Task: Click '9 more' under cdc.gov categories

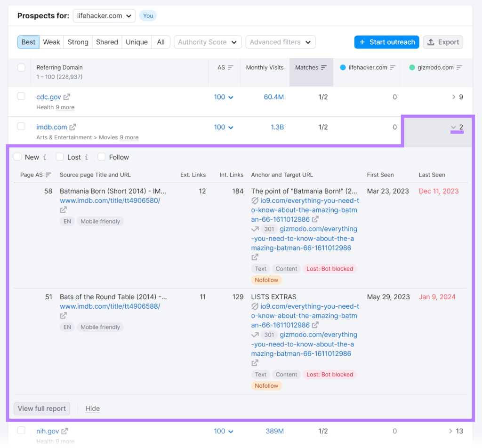Action: pyautogui.click(x=65, y=107)
